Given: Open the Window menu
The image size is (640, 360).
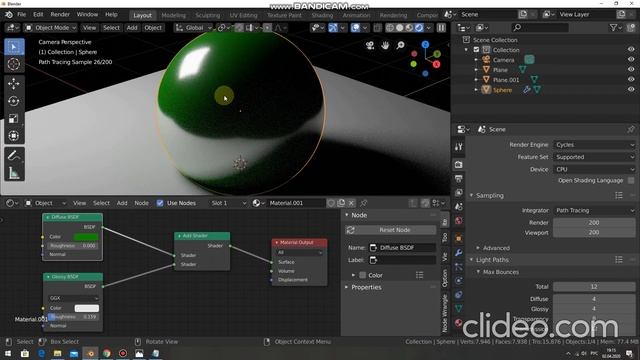Looking at the screenshot, I should 87,14.
